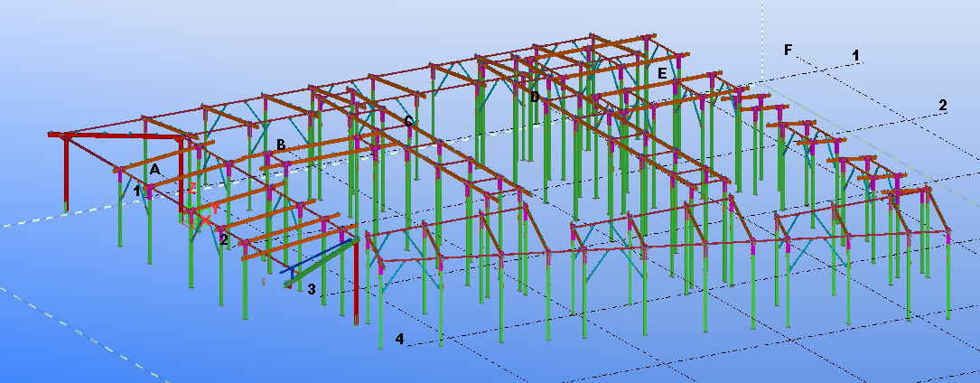Click the red X origin marker
The width and height of the screenshot is (980, 383).
tap(205, 220)
